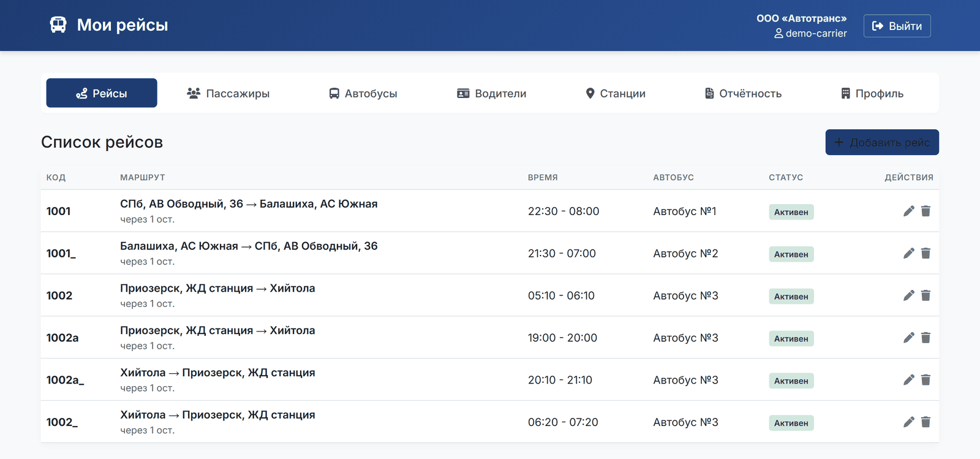This screenshot has width=980, height=459.
Task: Click the Балашиха → СПб route name
Action: point(249,246)
